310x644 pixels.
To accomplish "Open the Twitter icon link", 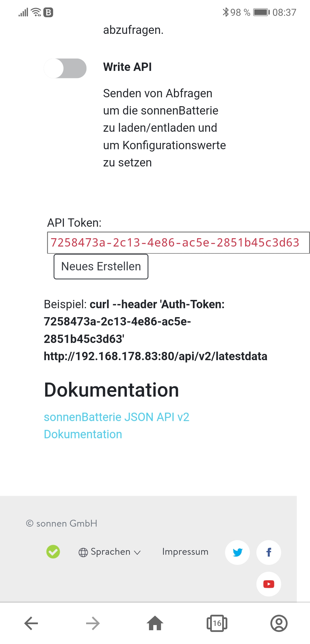I will [237, 552].
